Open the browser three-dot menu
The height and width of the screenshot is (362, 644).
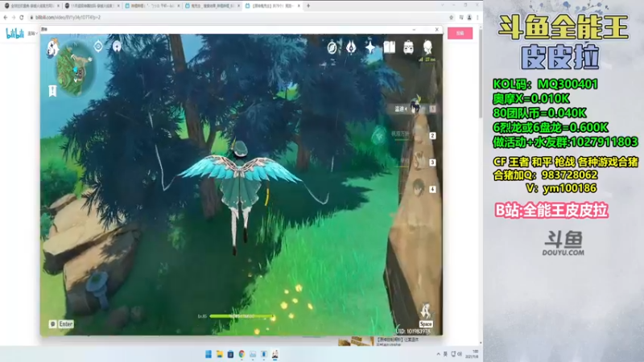coord(477,17)
